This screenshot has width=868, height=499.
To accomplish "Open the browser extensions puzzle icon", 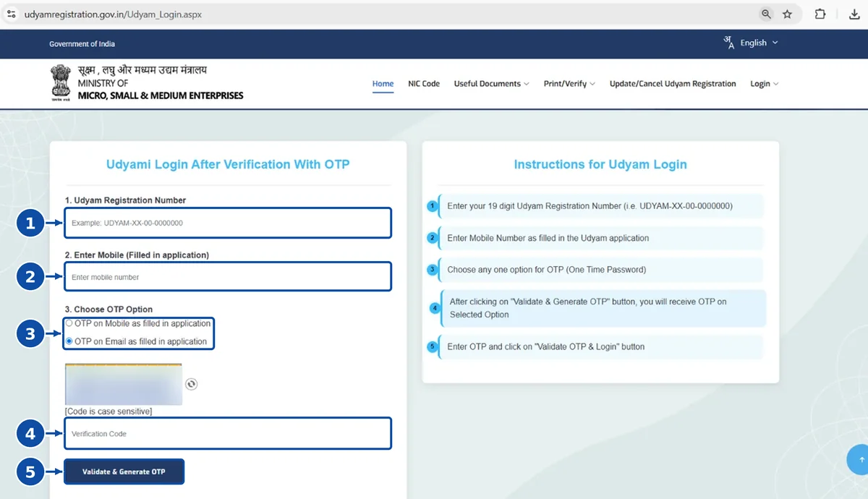I will [820, 14].
